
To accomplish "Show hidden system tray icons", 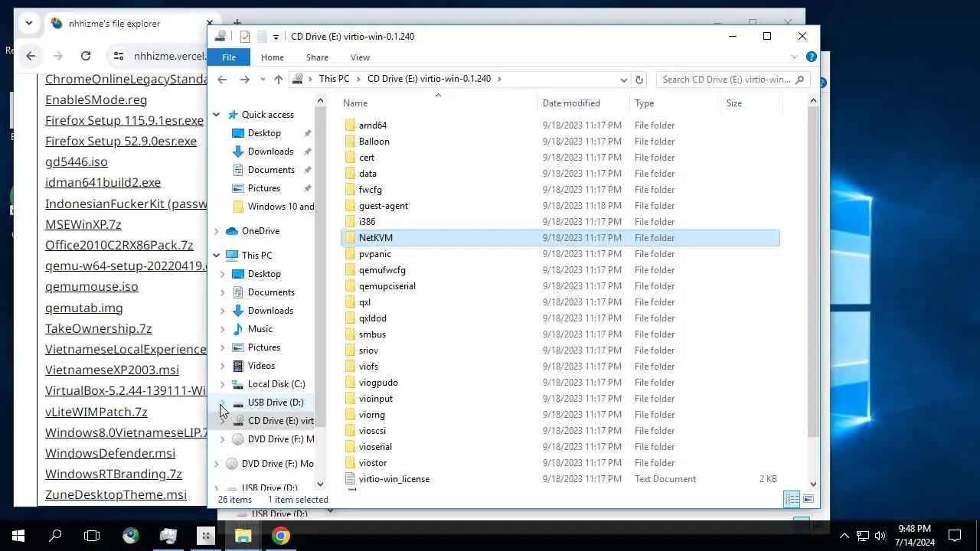I will coord(844,536).
